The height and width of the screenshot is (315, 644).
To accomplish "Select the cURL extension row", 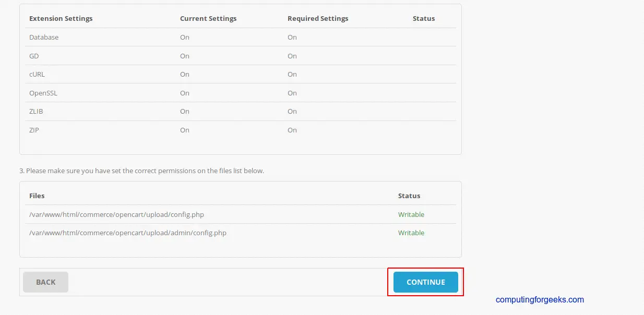I will pyautogui.click(x=37, y=74).
